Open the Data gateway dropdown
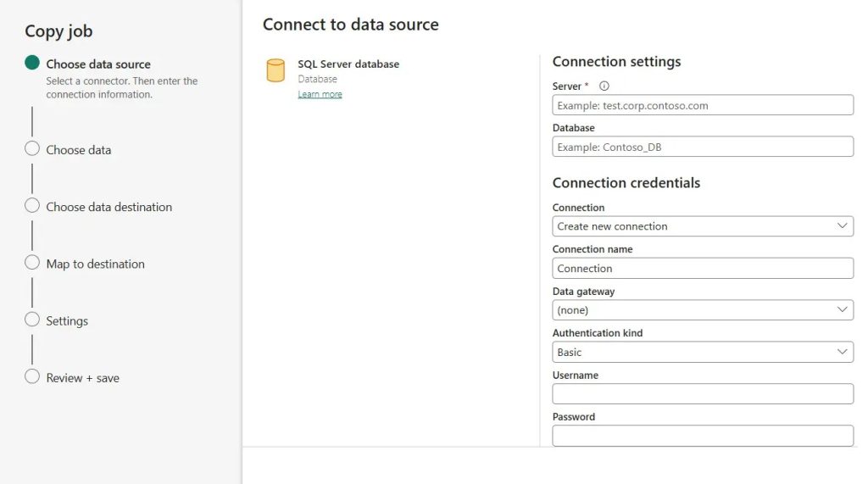The image size is (868, 484). (703, 310)
